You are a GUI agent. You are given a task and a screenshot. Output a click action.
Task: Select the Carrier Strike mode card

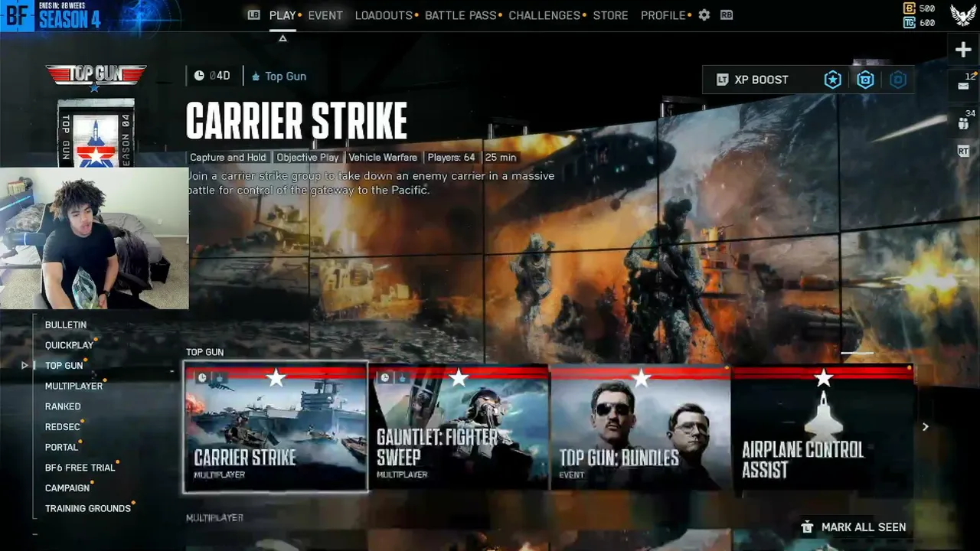tap(276, 426)
